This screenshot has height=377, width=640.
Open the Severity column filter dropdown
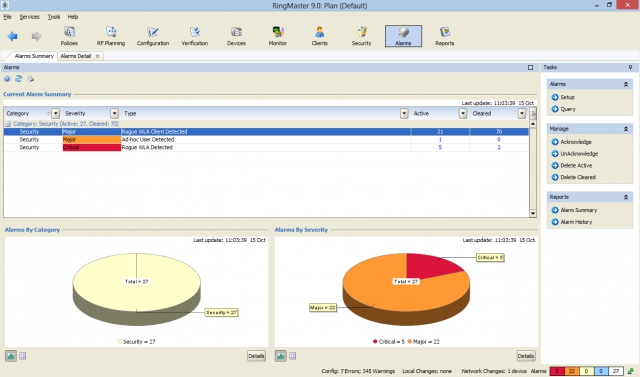click(x=114, y=113)
